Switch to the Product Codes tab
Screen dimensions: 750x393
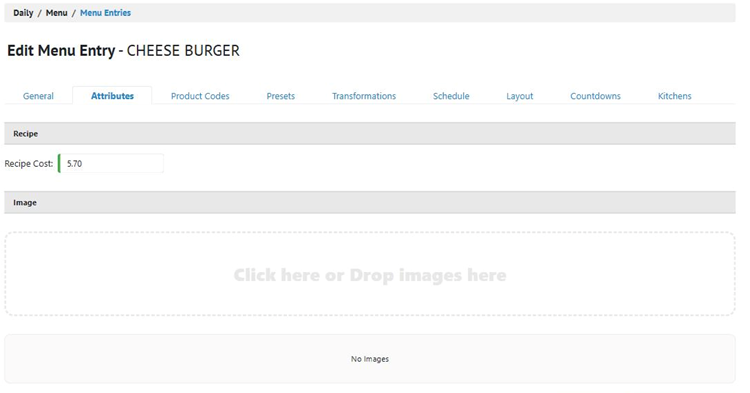click(x=200, y=96)
